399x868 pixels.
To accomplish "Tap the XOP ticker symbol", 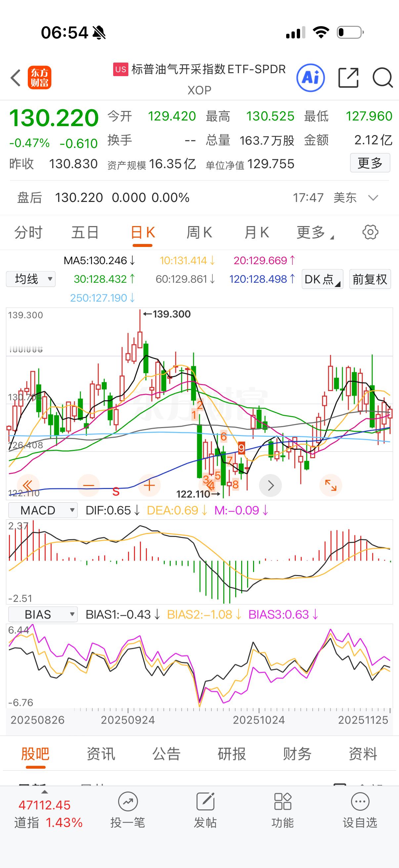I will click(199, 90).
